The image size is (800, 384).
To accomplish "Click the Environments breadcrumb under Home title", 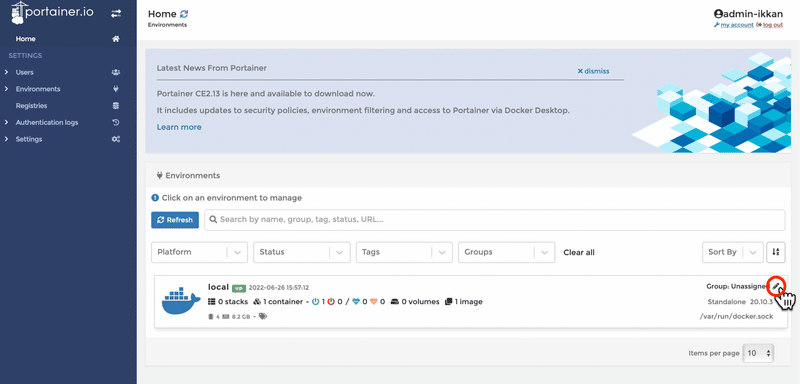I will coord(167,24).
